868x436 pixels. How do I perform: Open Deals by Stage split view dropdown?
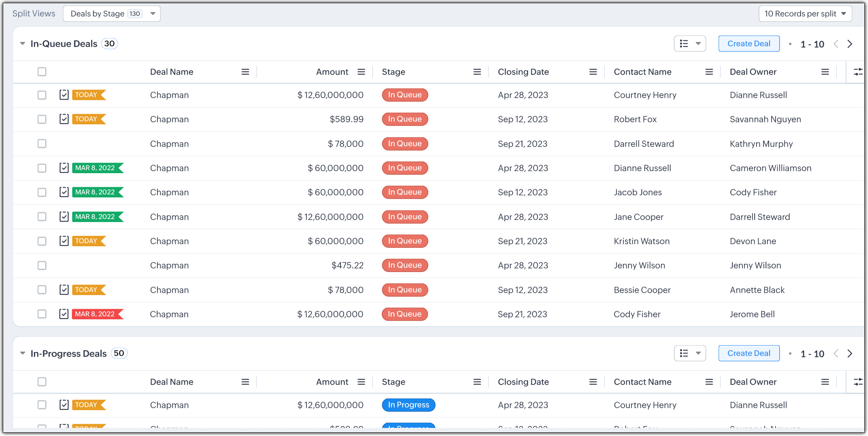pos(112,14)
